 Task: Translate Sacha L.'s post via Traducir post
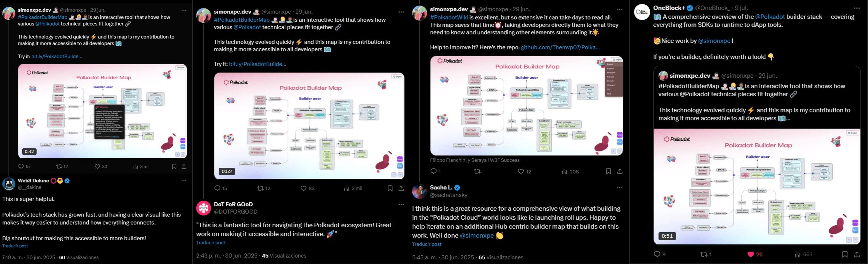pos(427,245)
